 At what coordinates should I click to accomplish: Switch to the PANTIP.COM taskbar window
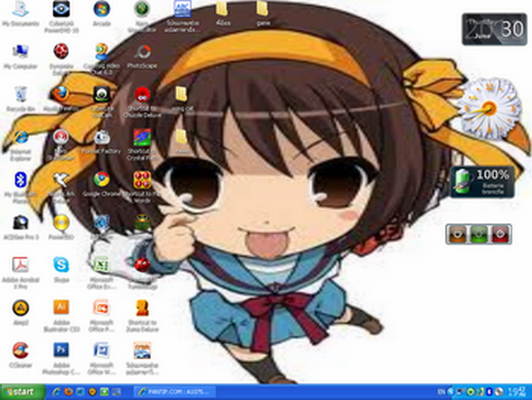coord(175,392)
